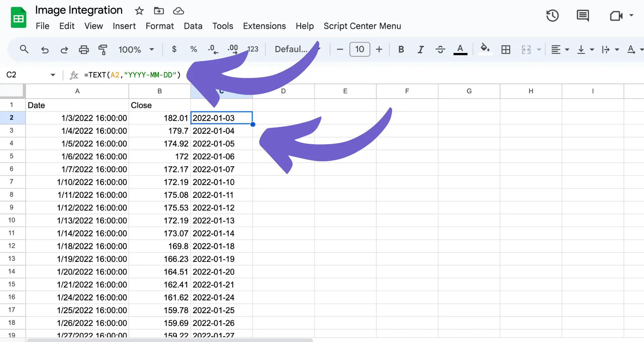Format as percent

(194, 49)
